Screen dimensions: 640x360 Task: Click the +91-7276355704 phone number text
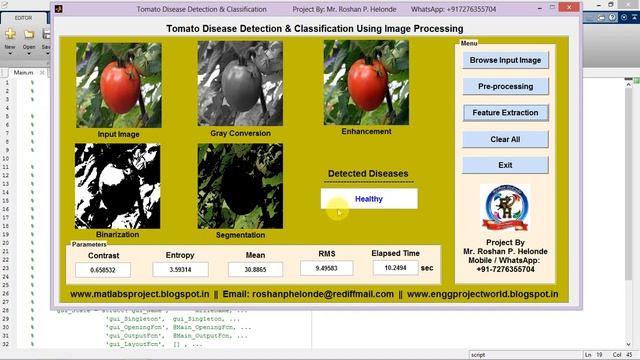(x=505, y=269)
